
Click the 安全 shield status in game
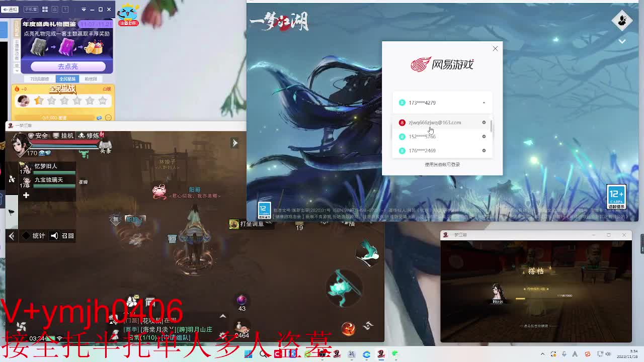[x=38, y=136]
